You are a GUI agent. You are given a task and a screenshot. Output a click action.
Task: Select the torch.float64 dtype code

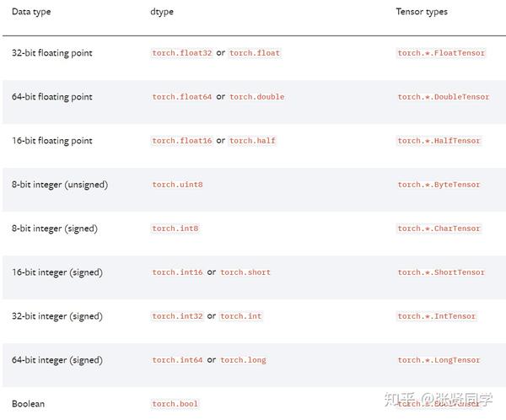coord(181,97)
